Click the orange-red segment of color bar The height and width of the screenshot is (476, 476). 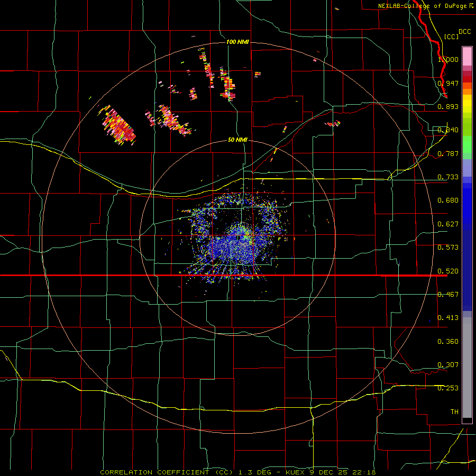(467, 86)
